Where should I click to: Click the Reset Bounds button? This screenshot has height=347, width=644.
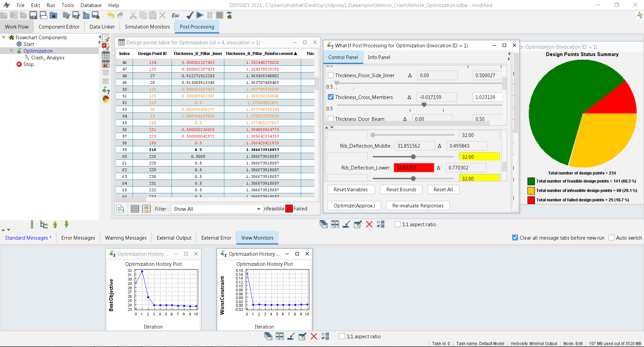pyautogui.click(x=401, y=190)
